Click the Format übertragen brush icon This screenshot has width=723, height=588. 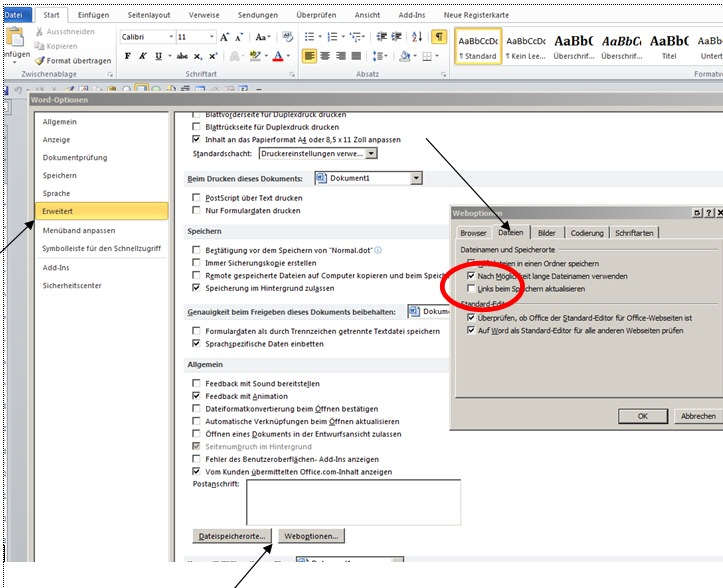[40, 60]
